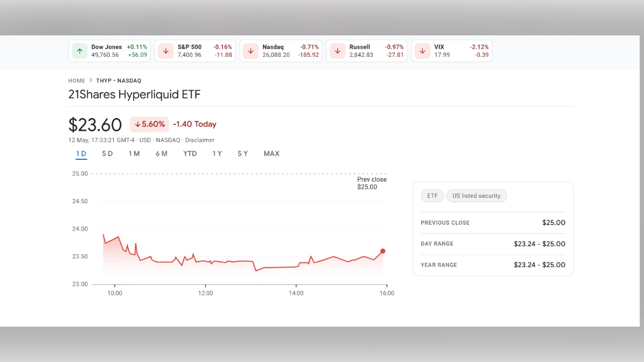Switch chart to 6M range
The height and width of the screenshot is (362, 644).
point(162,154)
